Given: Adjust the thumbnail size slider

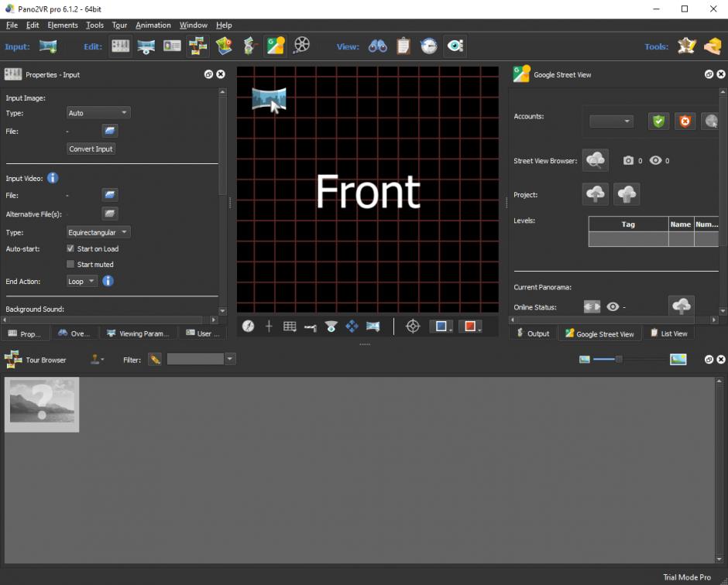Looking at the screenshot, I should tap(619, 359).
